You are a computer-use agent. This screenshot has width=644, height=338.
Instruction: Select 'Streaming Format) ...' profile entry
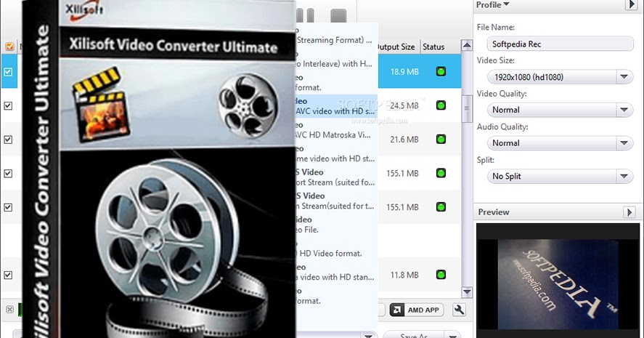(x=336, y=36)
